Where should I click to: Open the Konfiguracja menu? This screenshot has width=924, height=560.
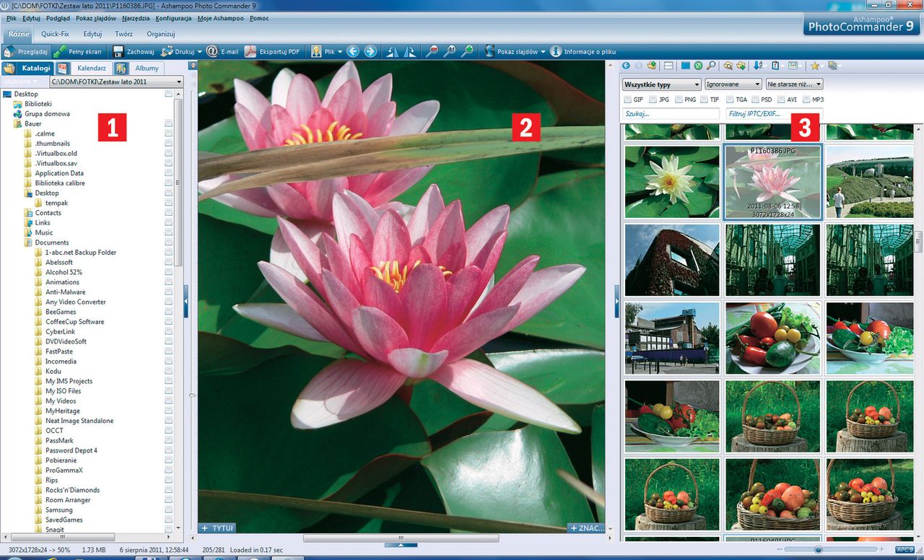(173, 17)
